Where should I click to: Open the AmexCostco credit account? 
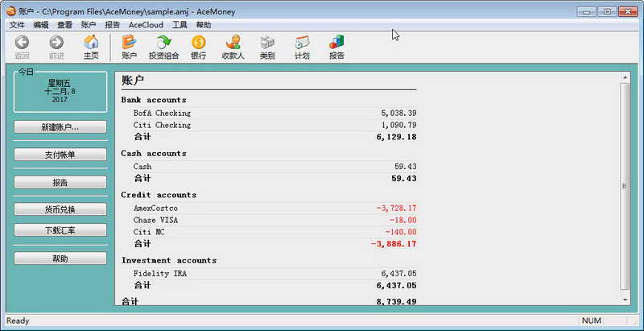(x=155, y=209)
